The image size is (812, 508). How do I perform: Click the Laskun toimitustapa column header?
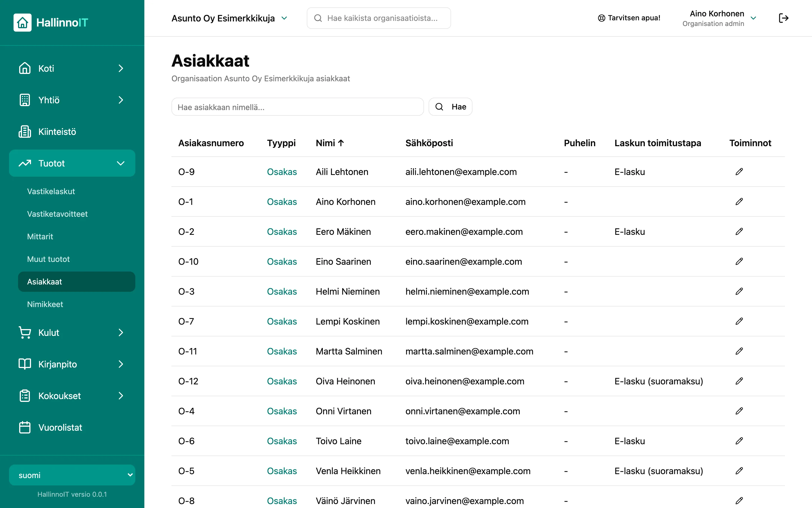(658, 143)
